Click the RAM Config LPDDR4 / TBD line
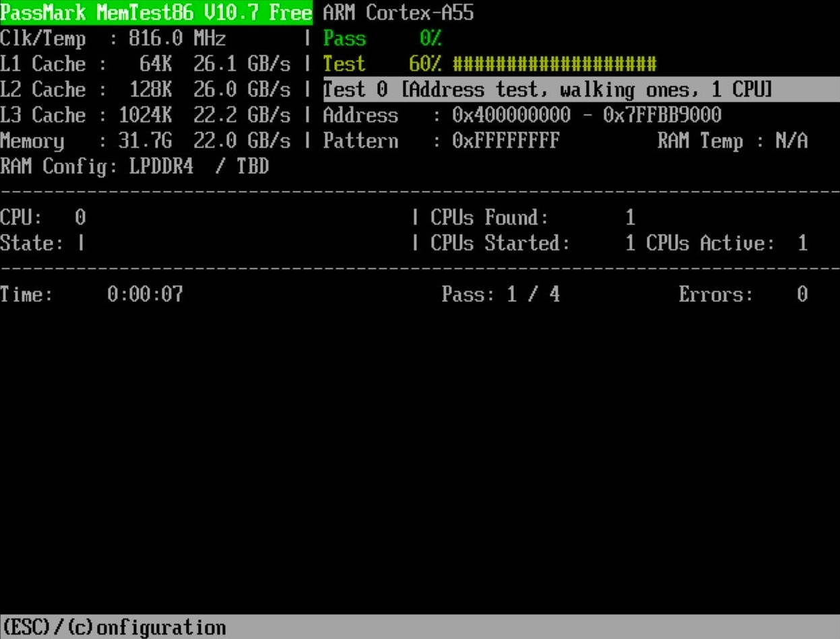This screenshot has height=639, width=840. click(x=135, y=166)
